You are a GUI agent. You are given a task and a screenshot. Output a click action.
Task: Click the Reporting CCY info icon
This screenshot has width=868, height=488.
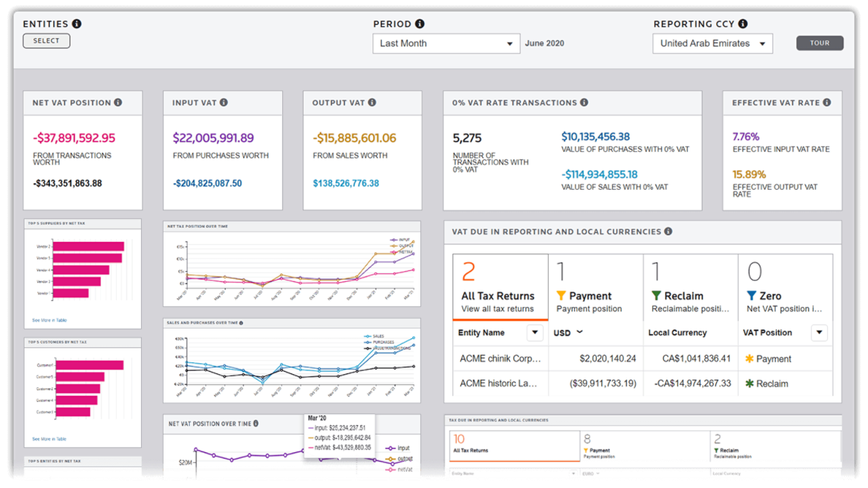click(743, 24)
